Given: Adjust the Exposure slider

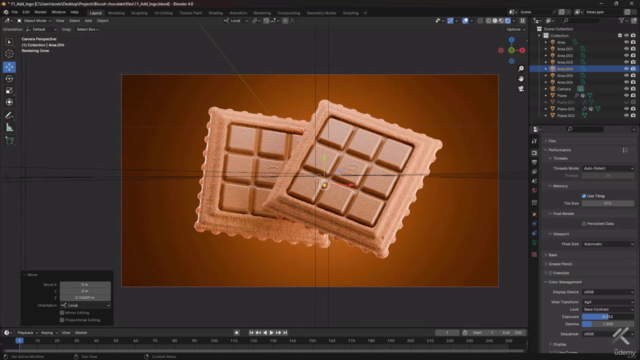Looking at the screenshot, I should [608, 317].
